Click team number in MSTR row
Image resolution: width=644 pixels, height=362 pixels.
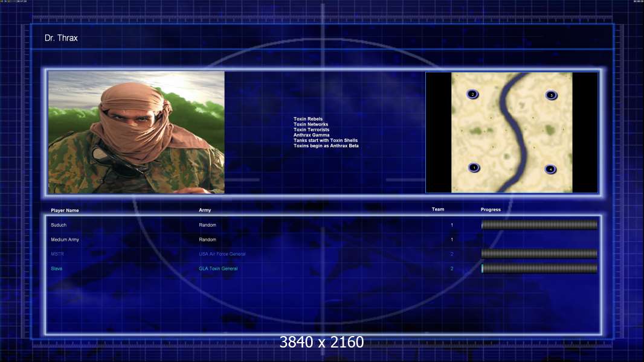(x=452, y=254)
